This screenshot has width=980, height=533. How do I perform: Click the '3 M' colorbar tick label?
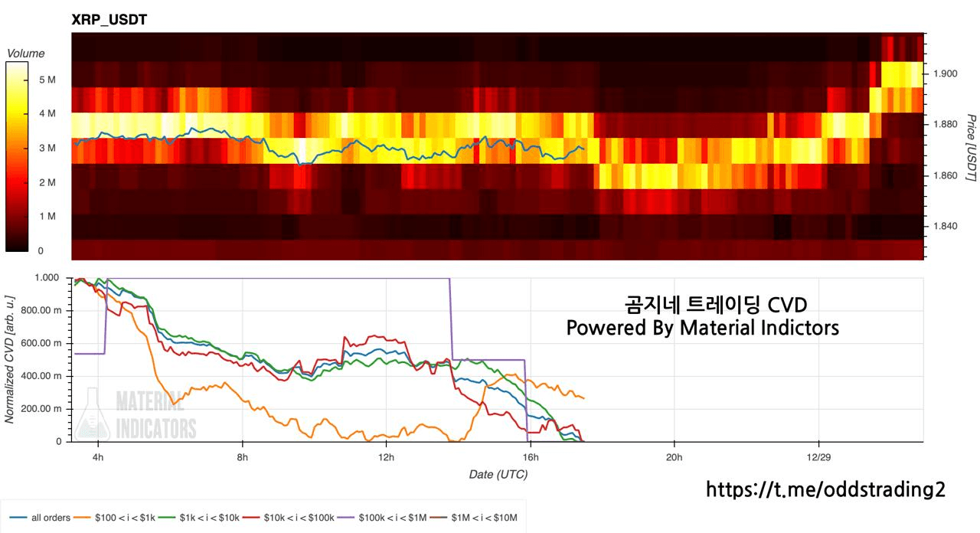47,148
